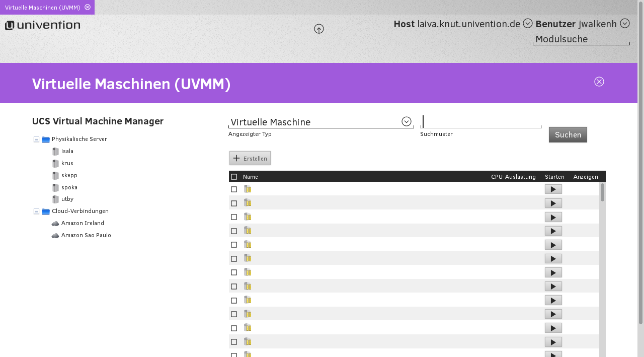Click the circled up-arrow icon in header
The image size is (644, 357).
pos(319,29)
